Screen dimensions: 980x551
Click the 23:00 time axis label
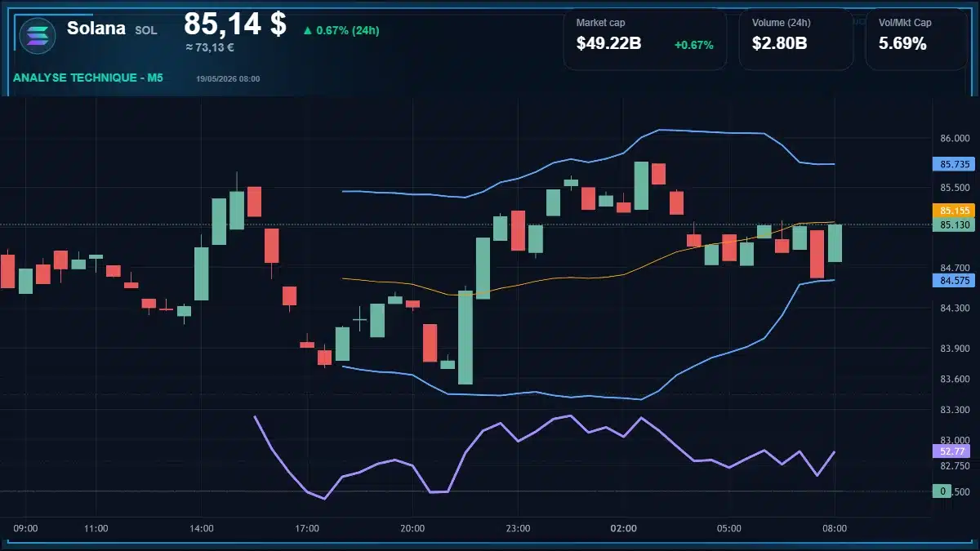[x=518, y=528]
